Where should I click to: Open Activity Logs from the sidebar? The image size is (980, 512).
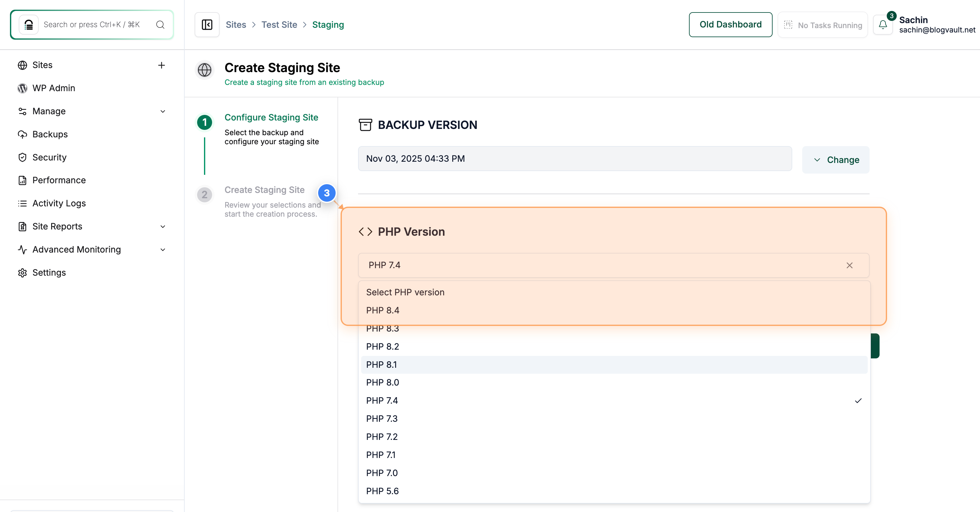(59, 203)
